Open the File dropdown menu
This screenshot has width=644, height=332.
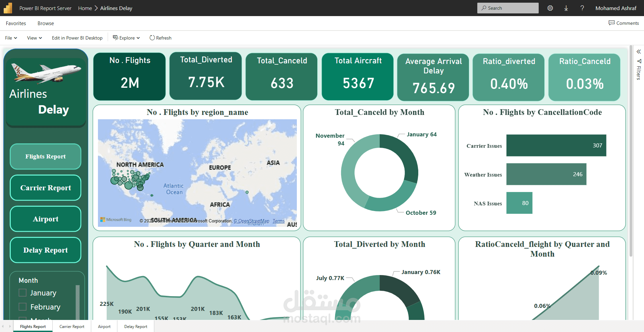tap(11, 38)
